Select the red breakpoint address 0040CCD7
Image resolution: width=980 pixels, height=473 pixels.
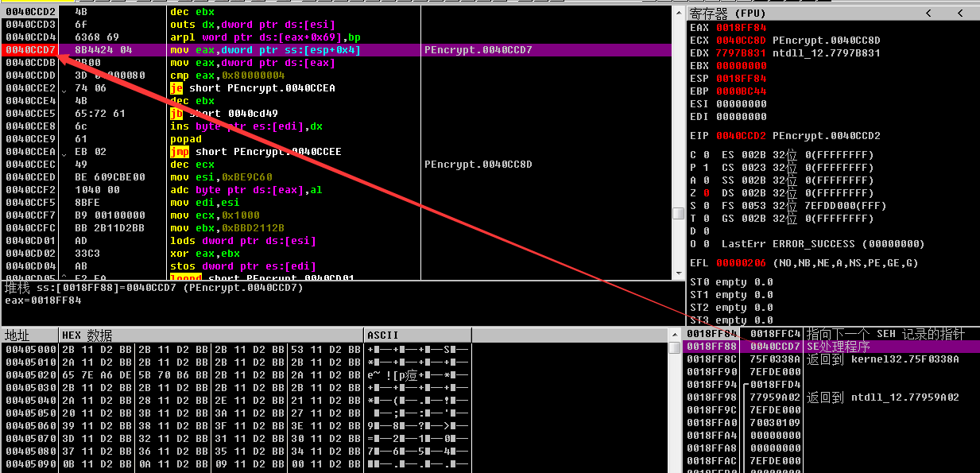(x=29, y=50)
